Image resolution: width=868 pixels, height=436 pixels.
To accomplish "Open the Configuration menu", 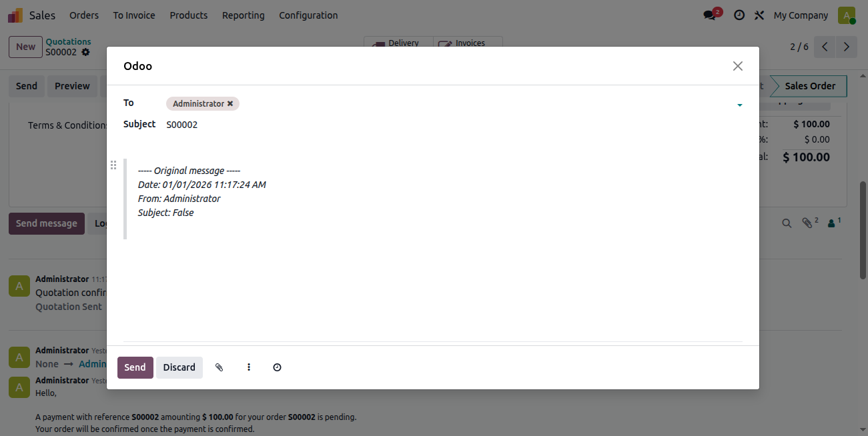I will click(x=308, y=15).
